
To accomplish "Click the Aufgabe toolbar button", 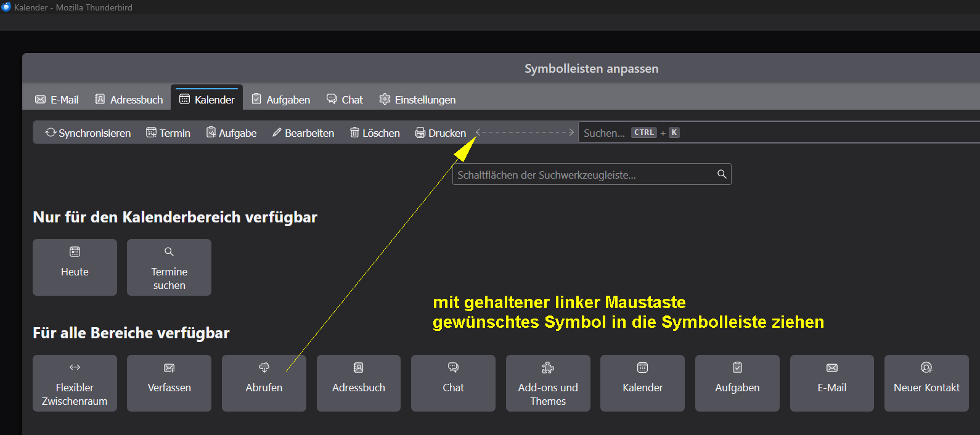I will (231, 132).
